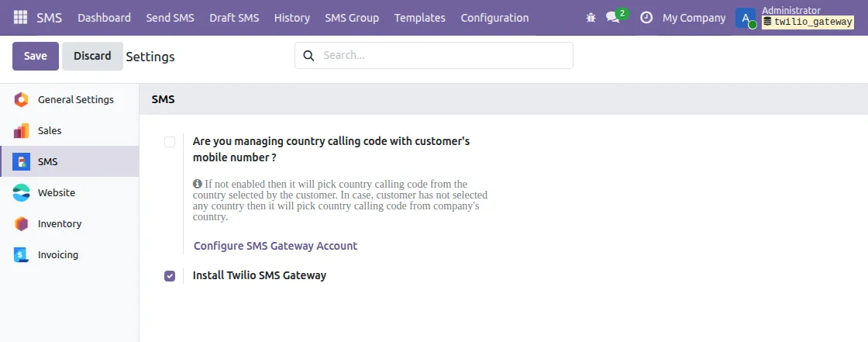This screenshot has width=868, height=342.
Task: Open the Dashboard menu
Action: click(104, 18)
